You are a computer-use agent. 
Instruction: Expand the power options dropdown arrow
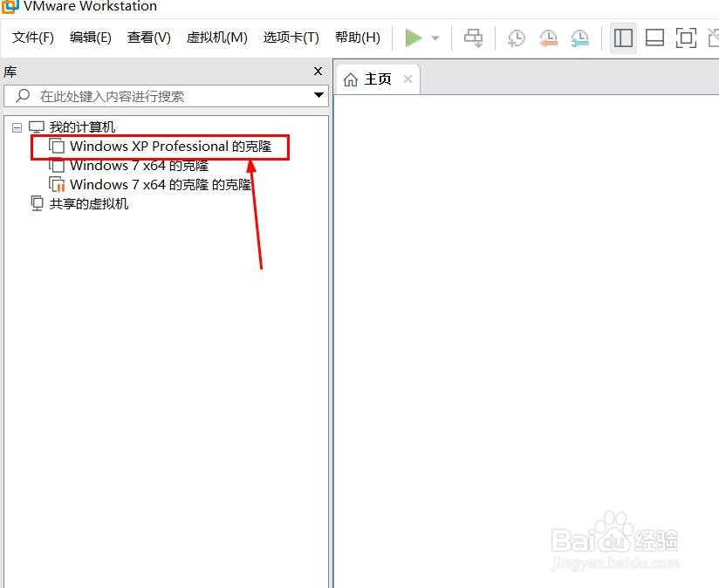[x=435, y=38]
